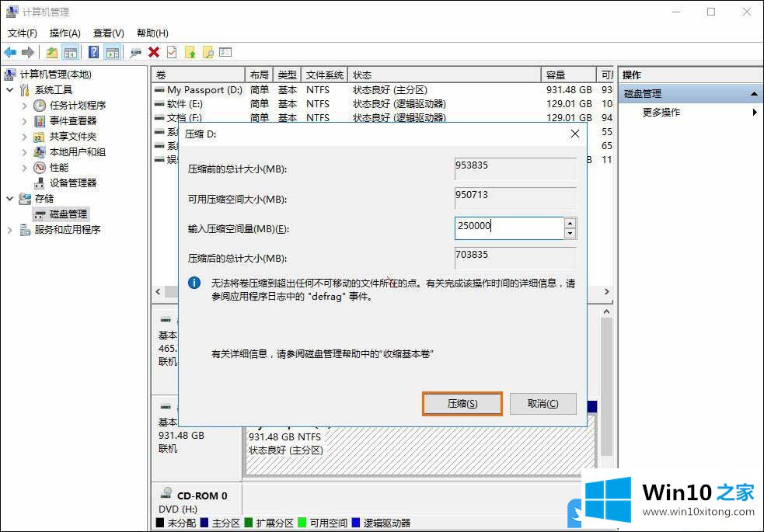Click the volume list scroll-left arrow
Image resolution: width=764 pixels, height=532 pixels.
(158, 291)
